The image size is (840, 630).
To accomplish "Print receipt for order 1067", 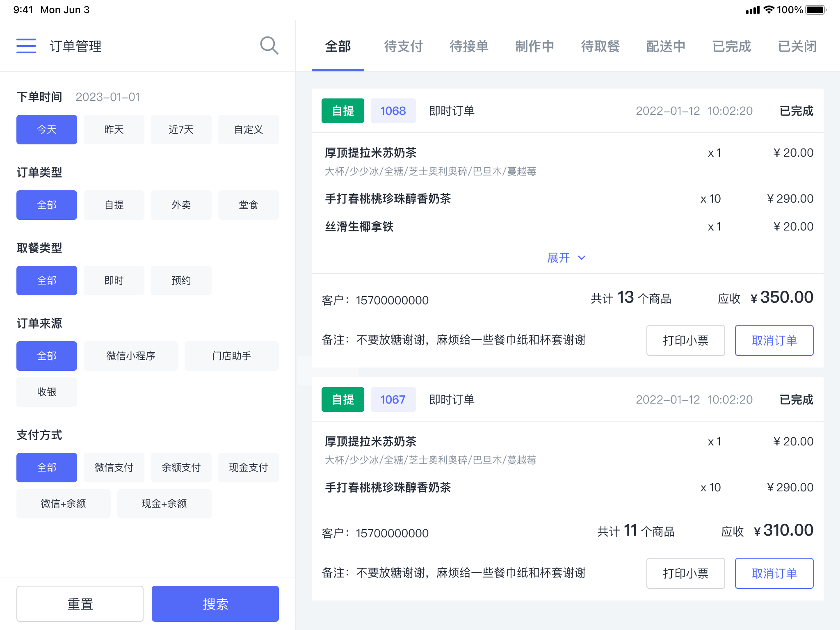I will coord(686,573).
